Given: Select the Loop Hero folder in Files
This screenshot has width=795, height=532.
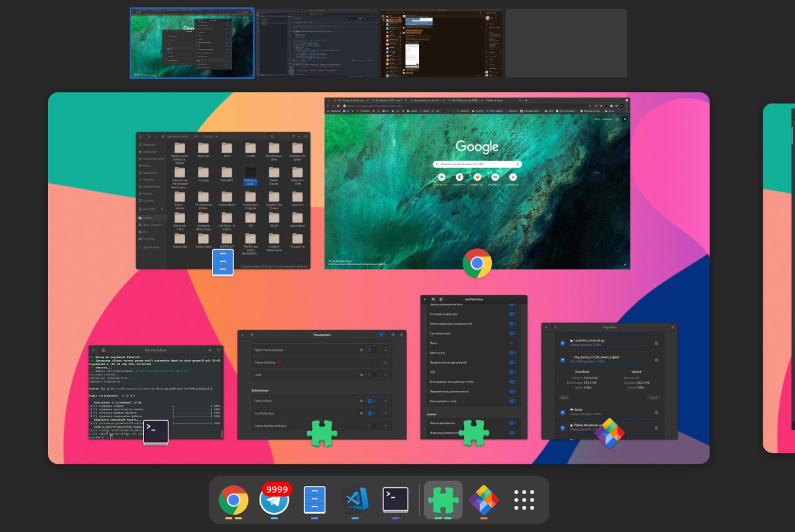Looking at the screenshot, I should [298, 199].
